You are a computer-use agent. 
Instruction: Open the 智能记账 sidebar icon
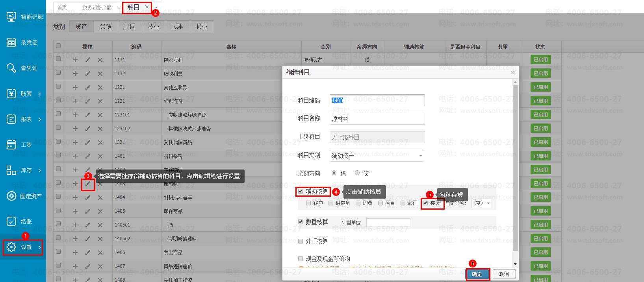(11, 17)
